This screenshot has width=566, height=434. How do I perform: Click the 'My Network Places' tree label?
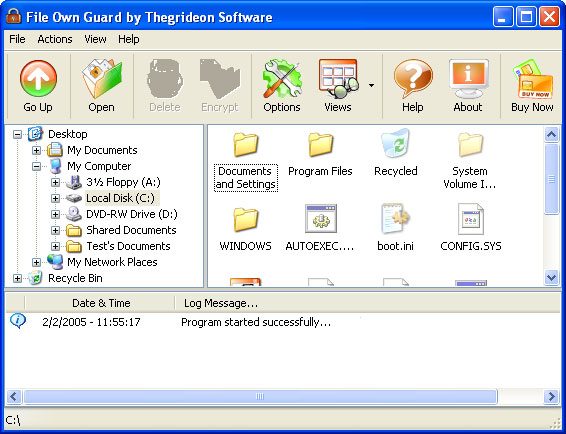coord(112,262)
